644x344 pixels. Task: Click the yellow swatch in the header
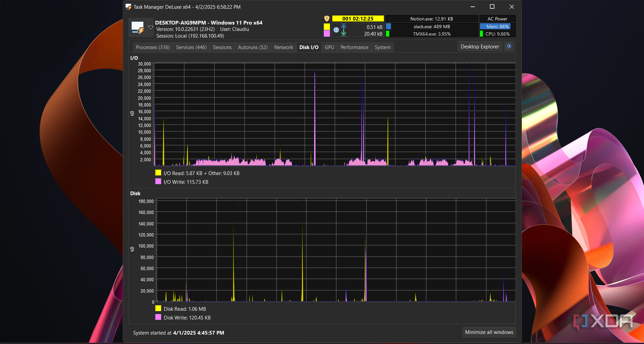pos(327,26)
